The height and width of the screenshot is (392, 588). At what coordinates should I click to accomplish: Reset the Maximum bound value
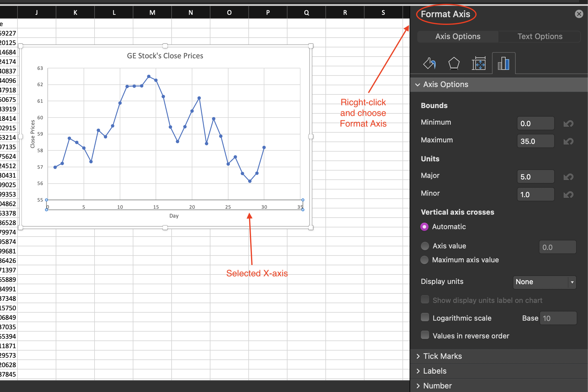click(x=568, y=141)
